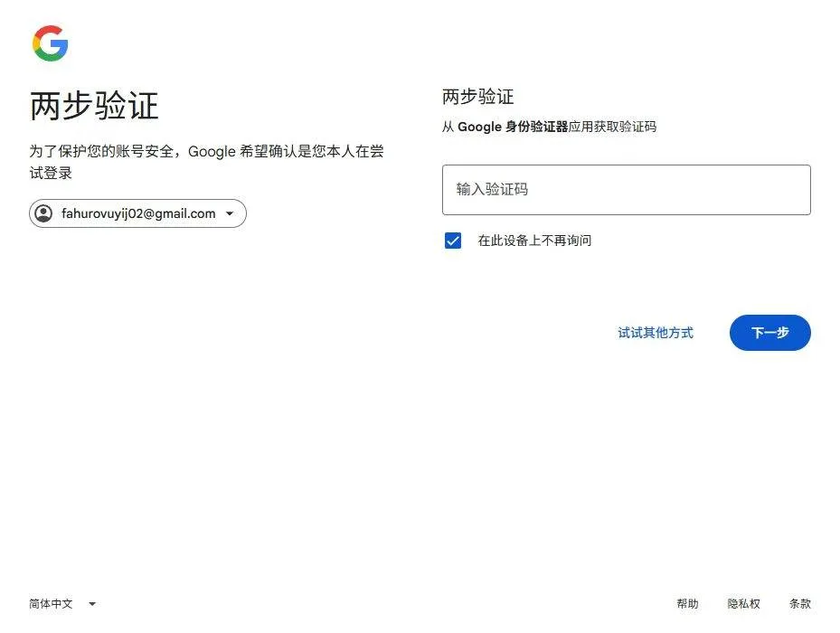Click the 从 Google 身份验证器应用获取验证码 instruction text
This screenshot has width=840, height=633.
click(549, 127)
